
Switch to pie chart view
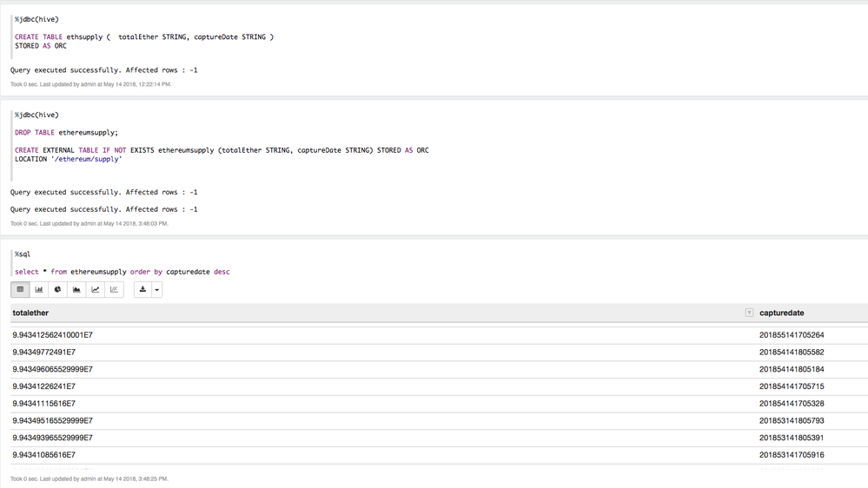[57, 289]
